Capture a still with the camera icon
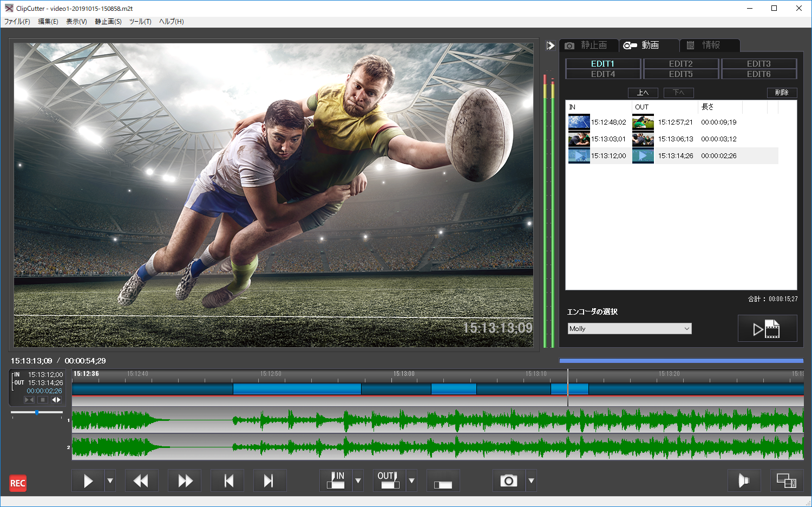This screenshot has width=812, height=507. 508,480
